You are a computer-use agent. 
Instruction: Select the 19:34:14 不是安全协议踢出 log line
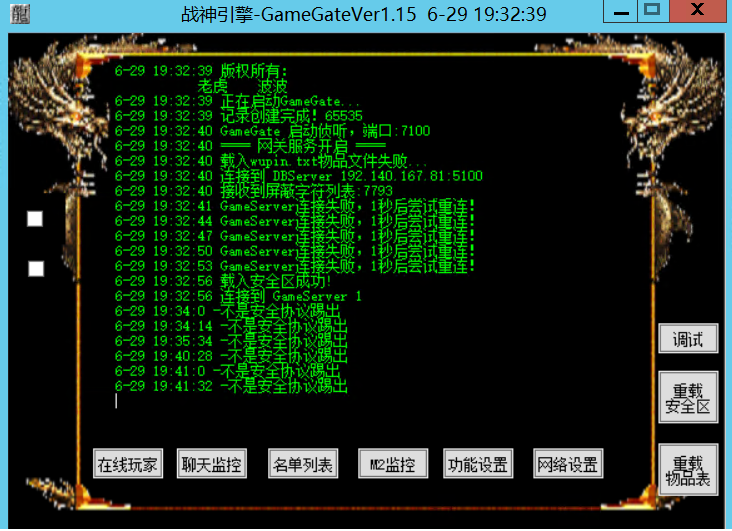[x=231, y=326]
